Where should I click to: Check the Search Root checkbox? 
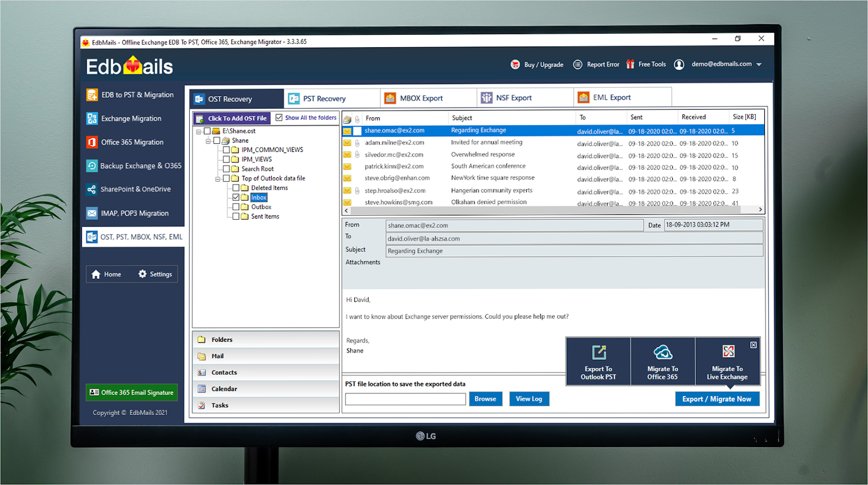point(227,169)
